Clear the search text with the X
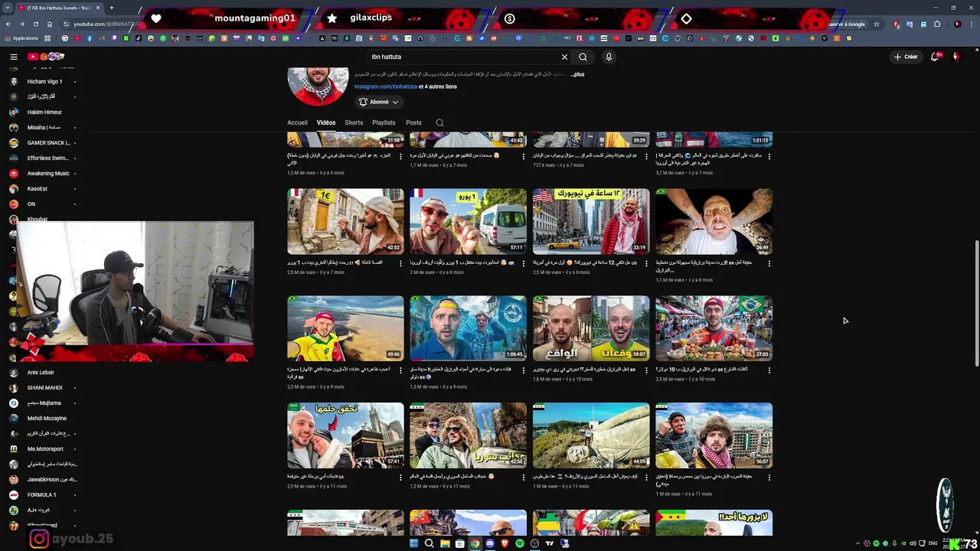This screenshot has width=980, height=551. point(564,57)
